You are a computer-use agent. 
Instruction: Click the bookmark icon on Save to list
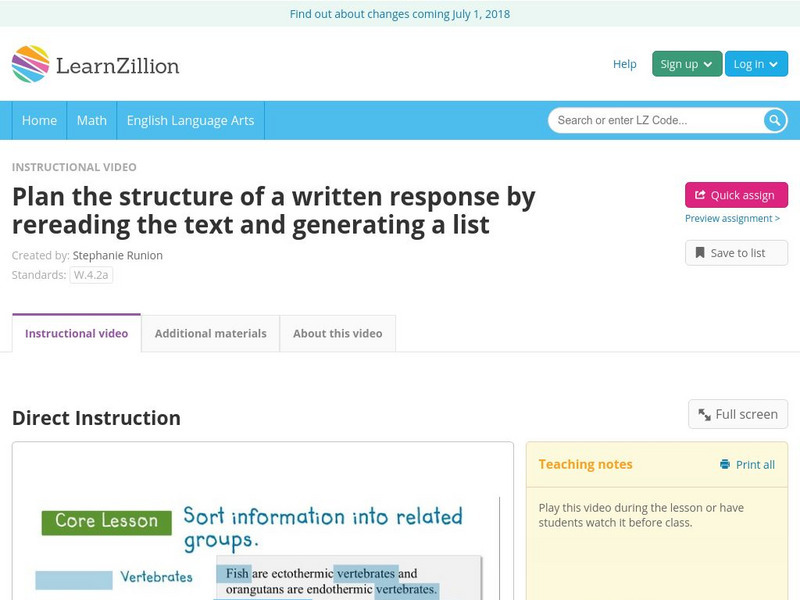[701, 252]
